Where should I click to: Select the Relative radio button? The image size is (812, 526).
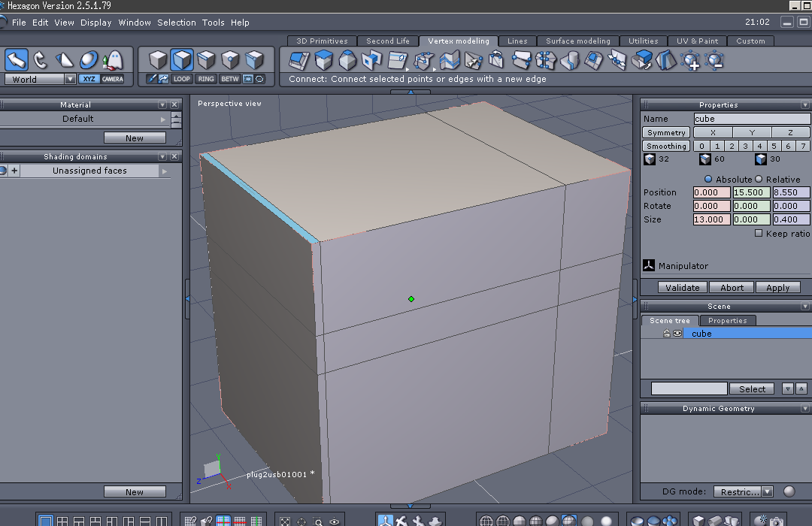[758, 179]
